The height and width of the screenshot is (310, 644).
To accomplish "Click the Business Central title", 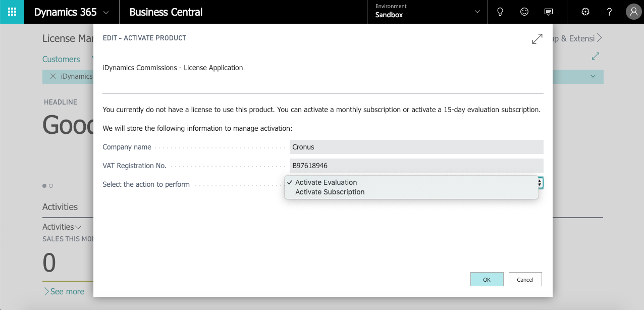I will point(166,12).
